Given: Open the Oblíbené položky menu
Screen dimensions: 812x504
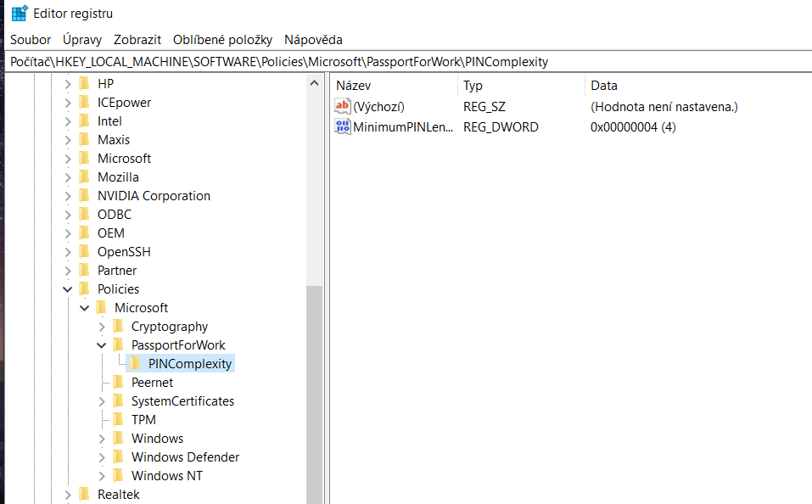Looking at the screenshot, I should [x=222, y=40].
